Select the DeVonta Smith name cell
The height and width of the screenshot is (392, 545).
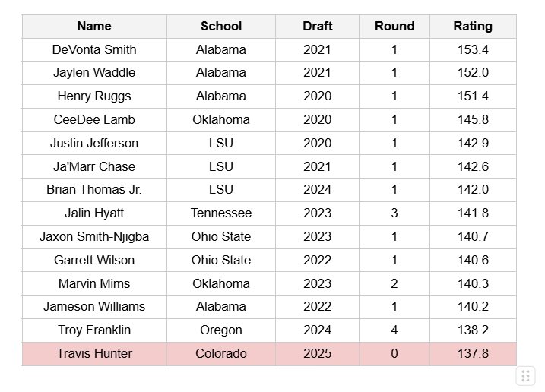[94, 49]
